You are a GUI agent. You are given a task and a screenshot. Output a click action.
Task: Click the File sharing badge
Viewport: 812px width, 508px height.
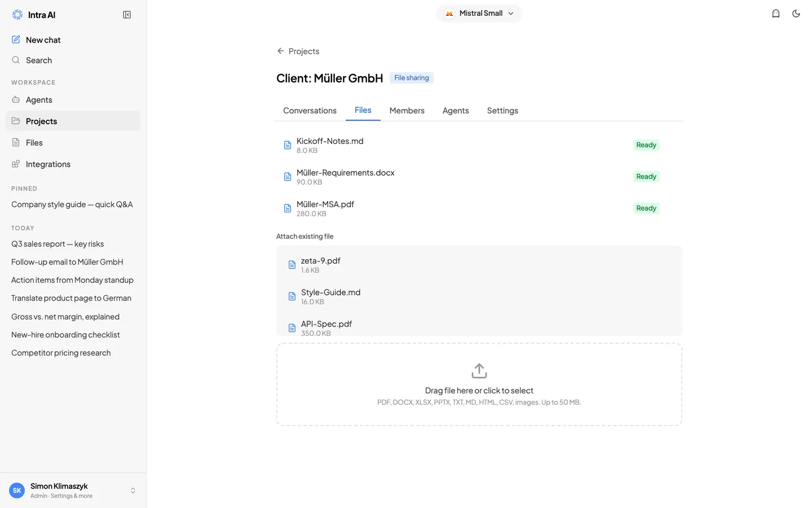(412, 78)
